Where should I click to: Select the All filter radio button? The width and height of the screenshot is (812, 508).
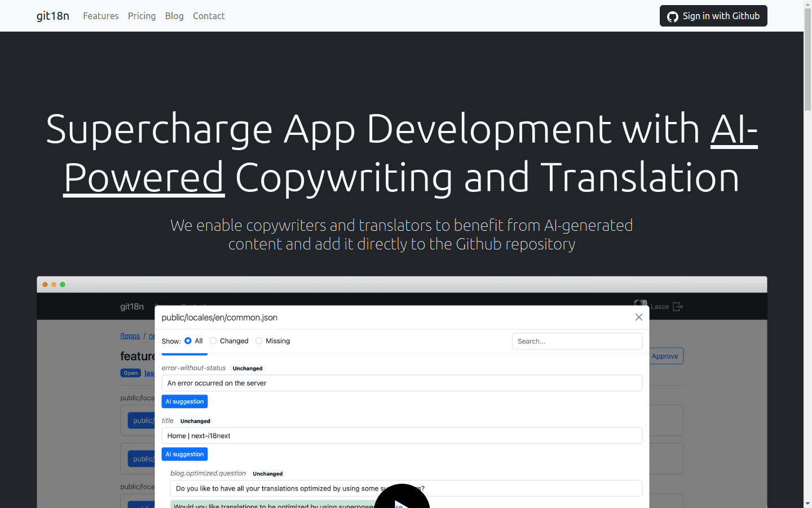(187, 340)
